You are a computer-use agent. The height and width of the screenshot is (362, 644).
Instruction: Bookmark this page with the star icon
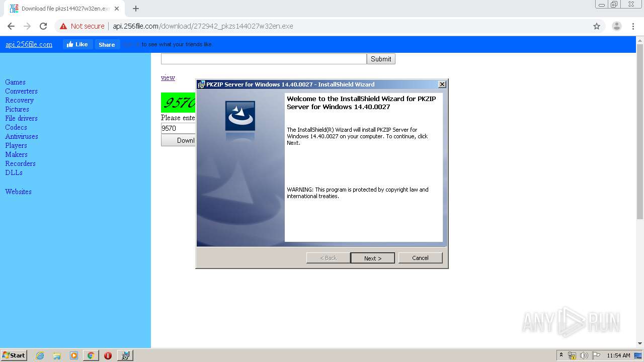(597, 26)
